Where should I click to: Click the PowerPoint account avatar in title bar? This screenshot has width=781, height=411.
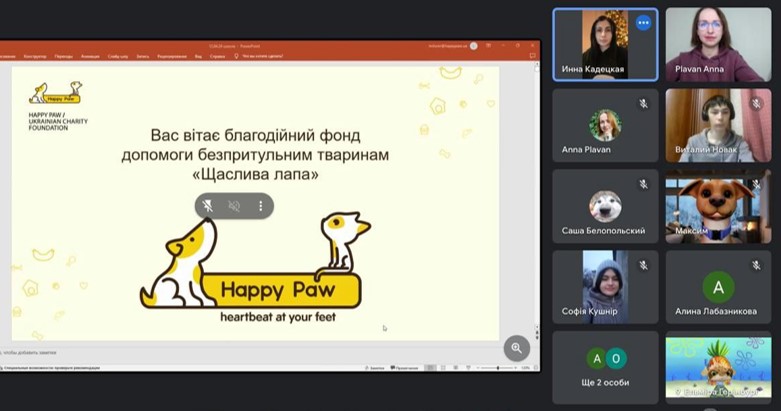tap(474, 46)
